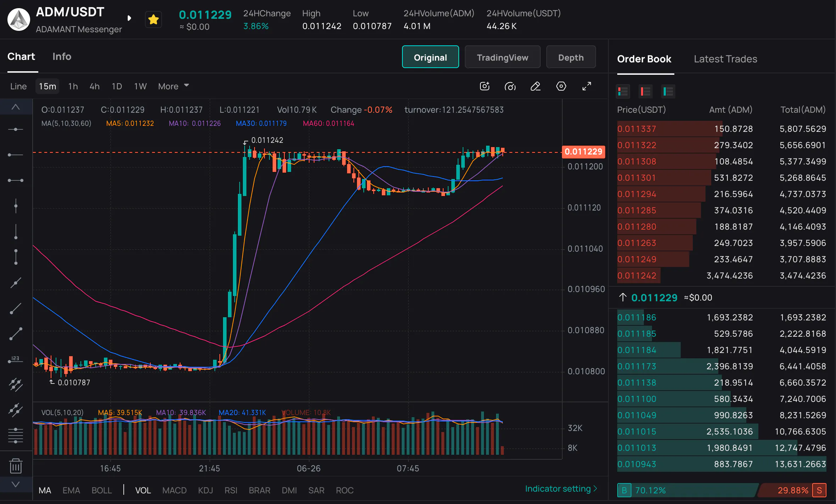Select the 1D timeframe
This screenshot has width=836, height=504.
[117, 86]
